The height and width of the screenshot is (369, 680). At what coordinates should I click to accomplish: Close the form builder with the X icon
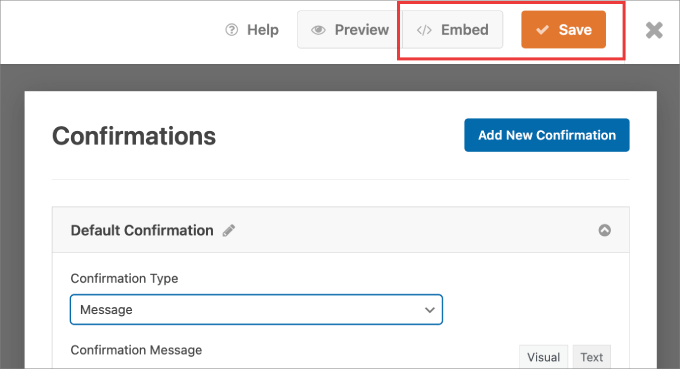654,30
